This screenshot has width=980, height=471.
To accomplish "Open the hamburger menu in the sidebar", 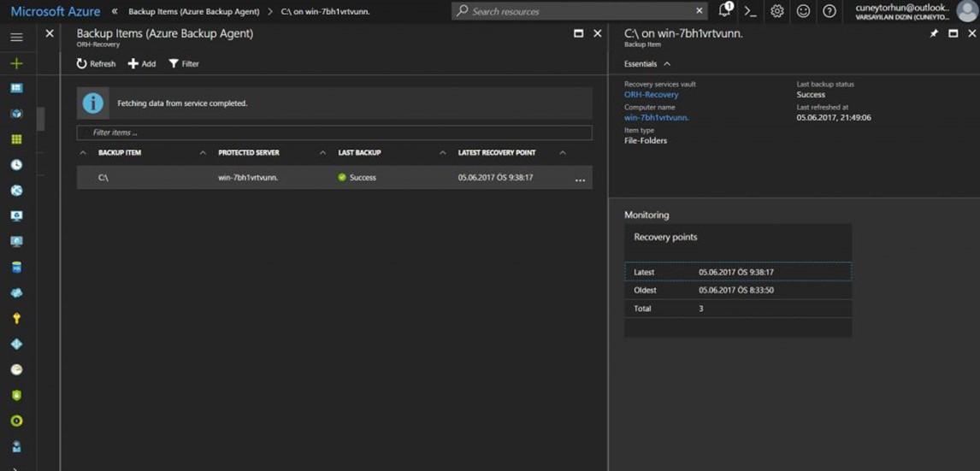I will 17,38.
